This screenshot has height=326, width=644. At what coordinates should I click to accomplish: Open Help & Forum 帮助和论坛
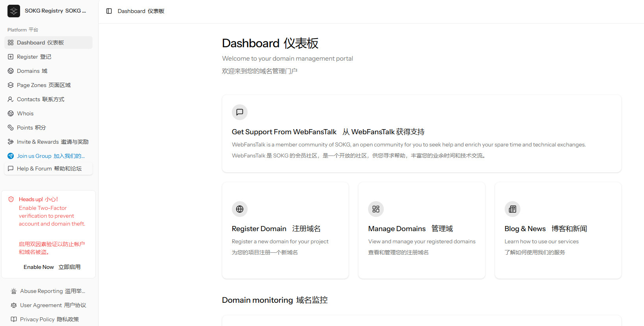pyautogui.click(x=48, y=169)
